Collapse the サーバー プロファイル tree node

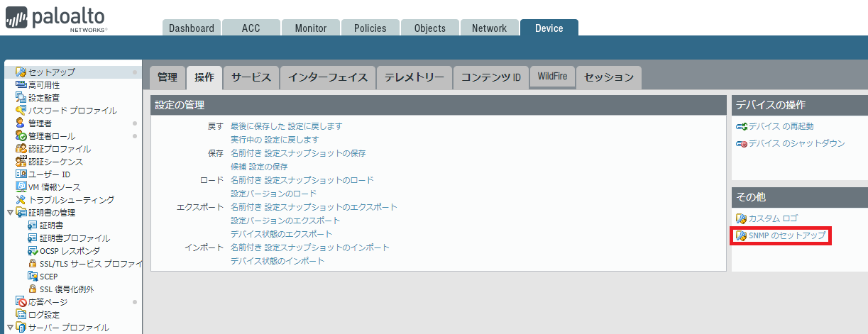tap(10, 328)
